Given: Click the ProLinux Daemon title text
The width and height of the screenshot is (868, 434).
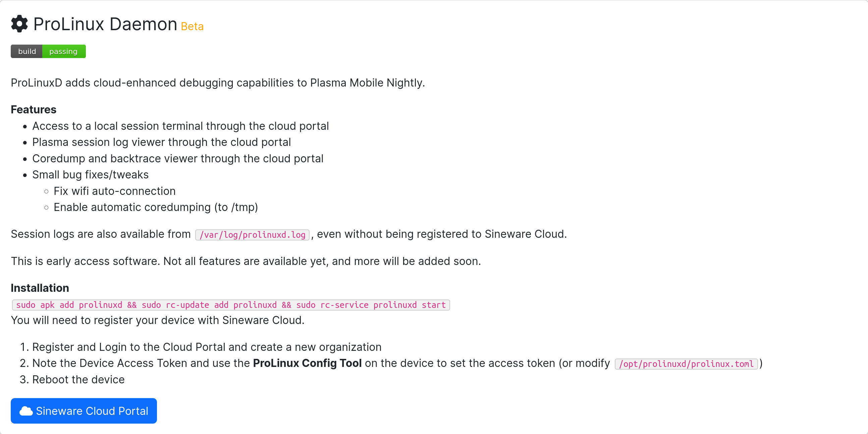Looking at the screenshot, I should click(x=105, y=24).
